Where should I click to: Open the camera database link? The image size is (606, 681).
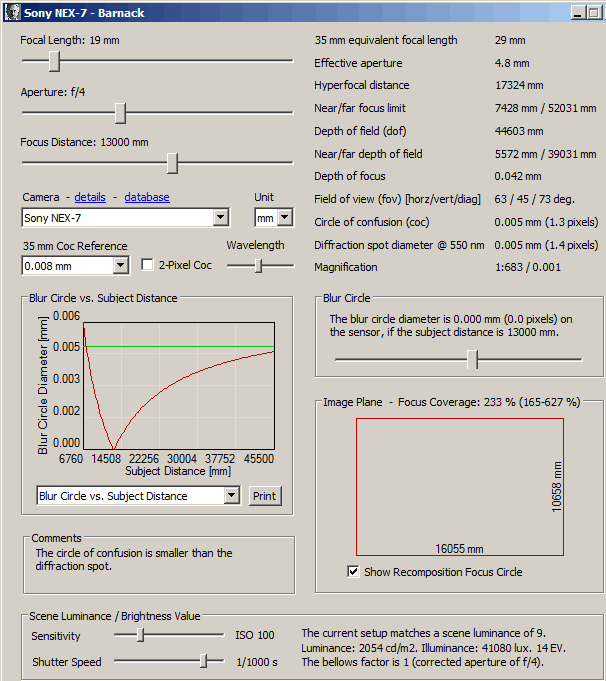147,197
